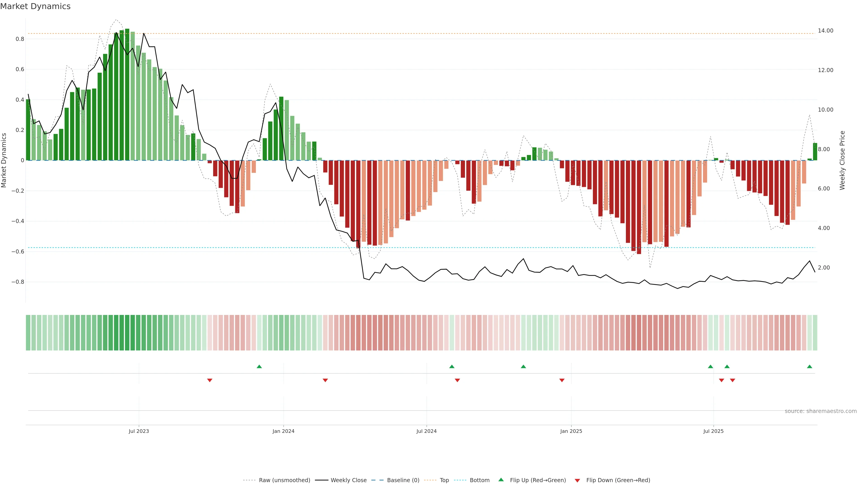Click the red flip-down marker just before Jan 2025

click(562, 380)
